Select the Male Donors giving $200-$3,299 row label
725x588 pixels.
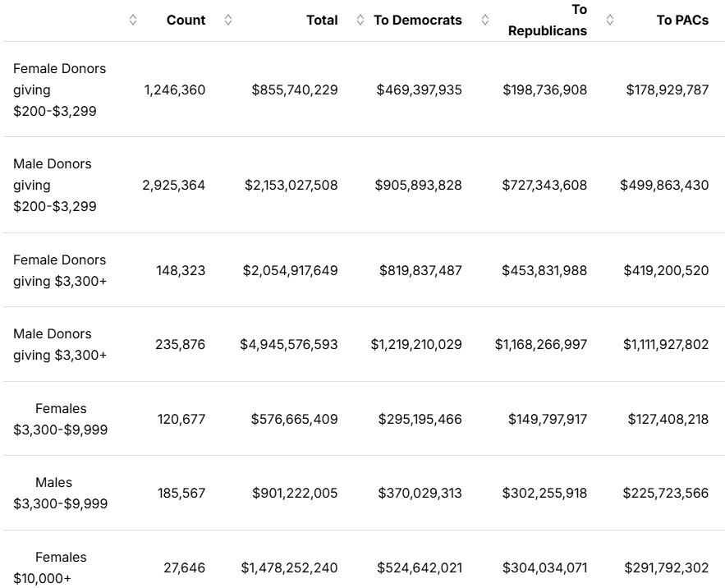54,185
